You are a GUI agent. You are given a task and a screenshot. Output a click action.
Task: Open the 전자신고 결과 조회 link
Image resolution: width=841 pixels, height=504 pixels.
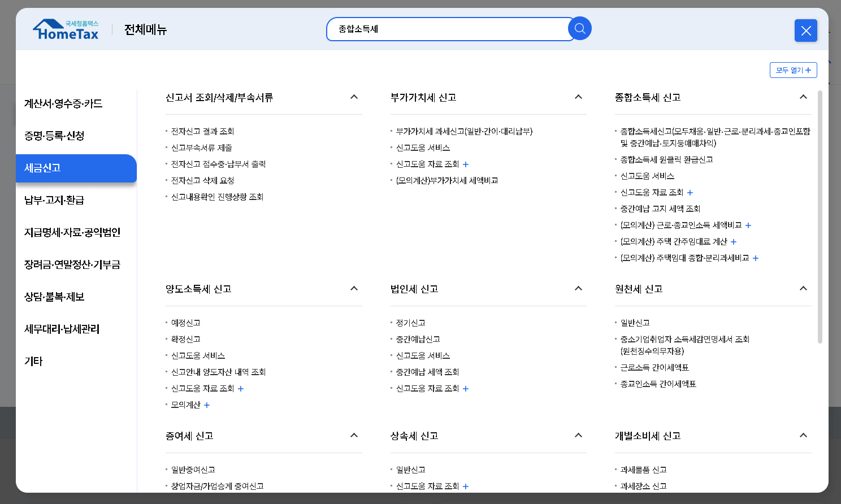tap(203, 131)
